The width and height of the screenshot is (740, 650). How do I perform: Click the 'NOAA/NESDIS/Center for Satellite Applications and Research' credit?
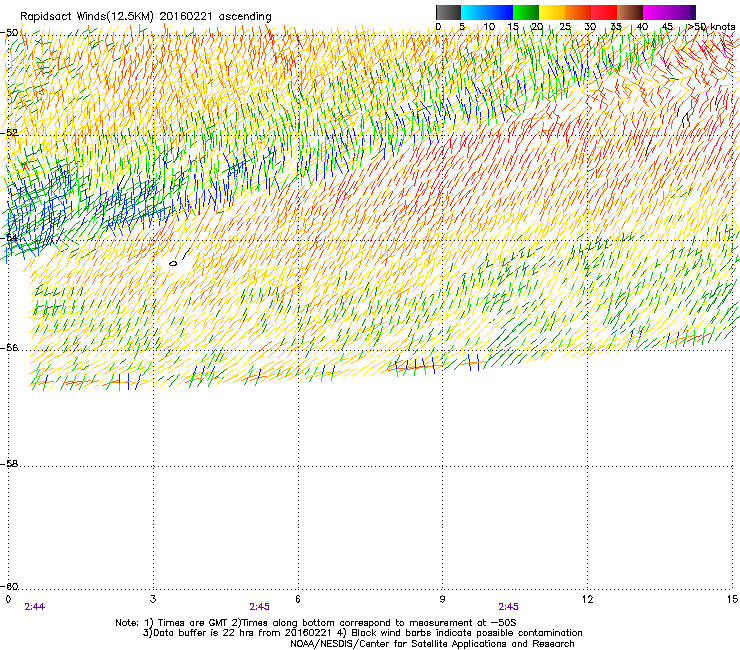coord(432,644)
